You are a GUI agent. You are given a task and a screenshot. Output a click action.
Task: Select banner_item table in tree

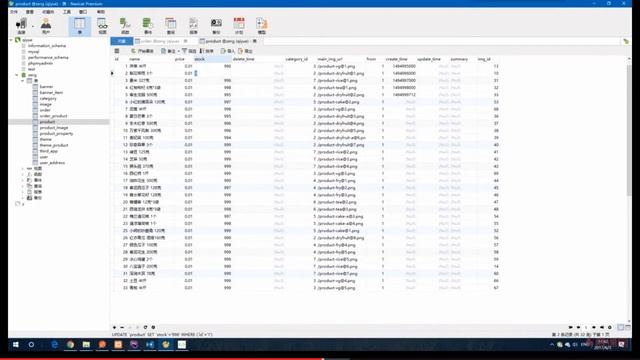tap(51, 93)
